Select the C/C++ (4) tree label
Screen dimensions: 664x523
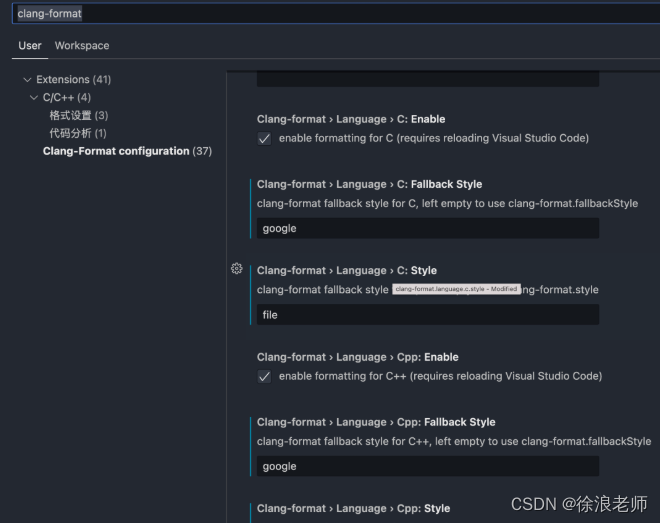pos(67,97)
